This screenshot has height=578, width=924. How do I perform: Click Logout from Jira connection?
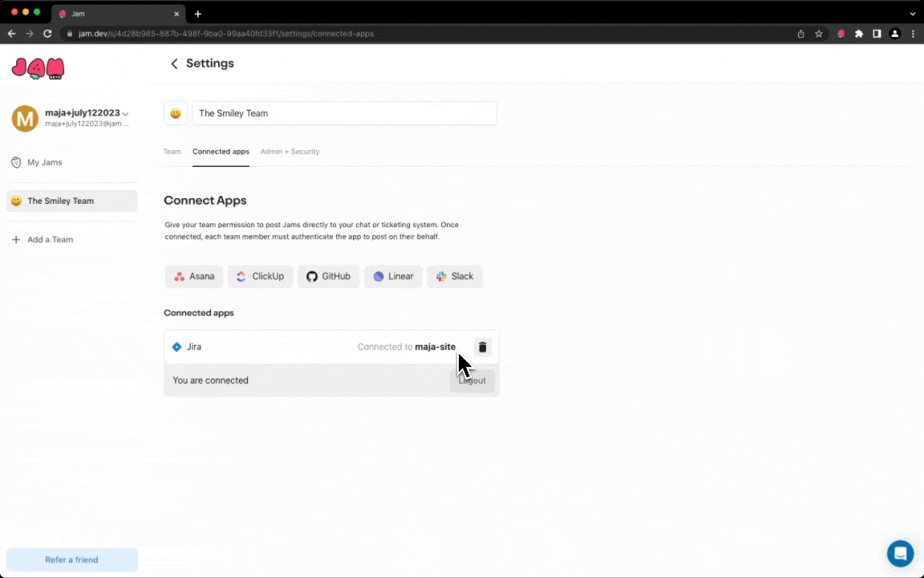pos(472,381)
